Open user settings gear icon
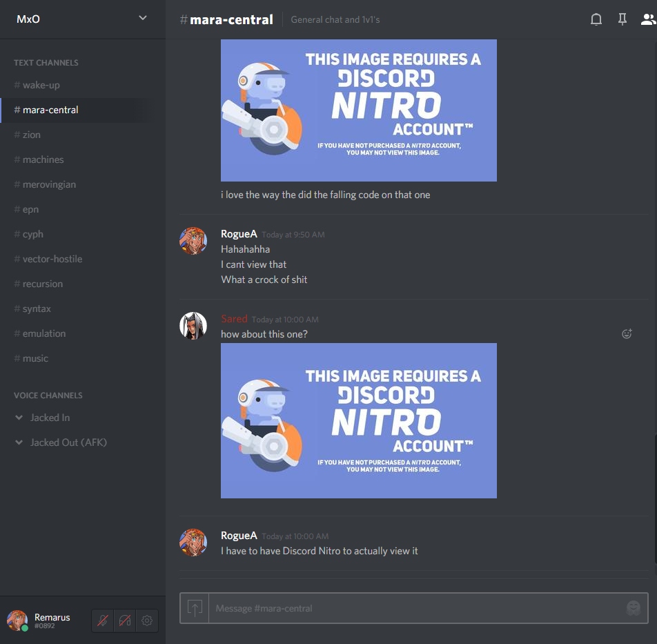The height and width of the screenshot is (644, 657). click(x=147, y=621)
